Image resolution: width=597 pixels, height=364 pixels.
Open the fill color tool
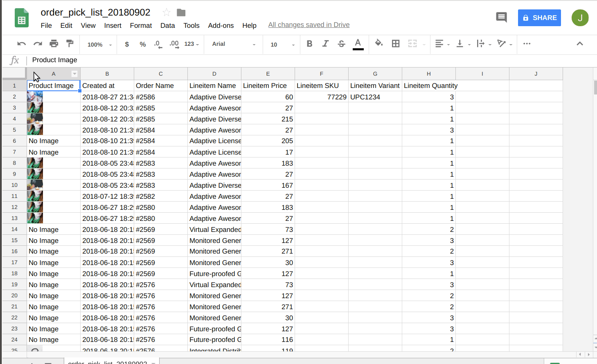[x=378, y=44]
